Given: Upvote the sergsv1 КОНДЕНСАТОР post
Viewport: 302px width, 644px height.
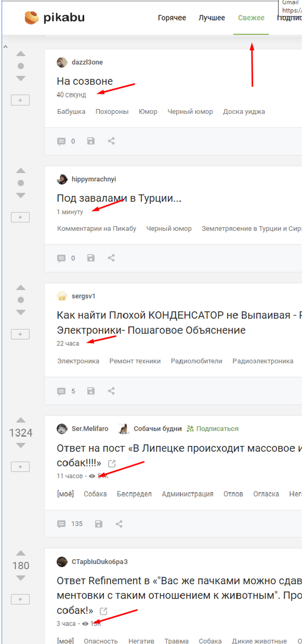Looking at the screenshot, I should point(21,288).
